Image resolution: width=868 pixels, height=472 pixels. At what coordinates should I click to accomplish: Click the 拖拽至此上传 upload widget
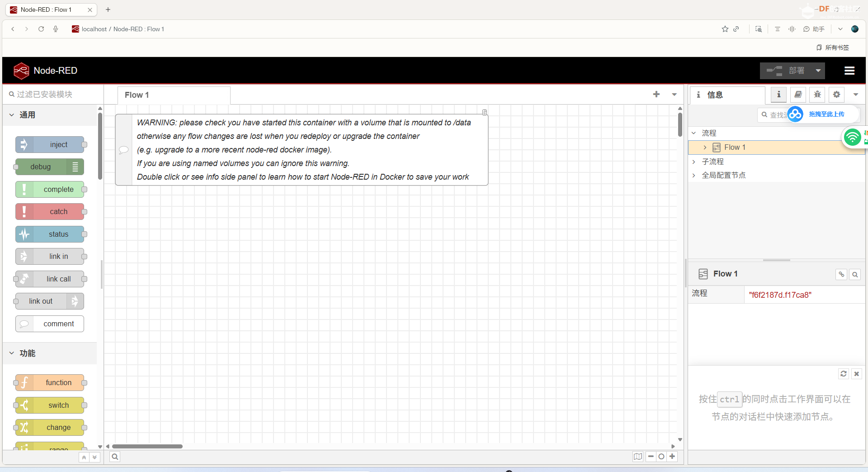(x=822, y=114)
